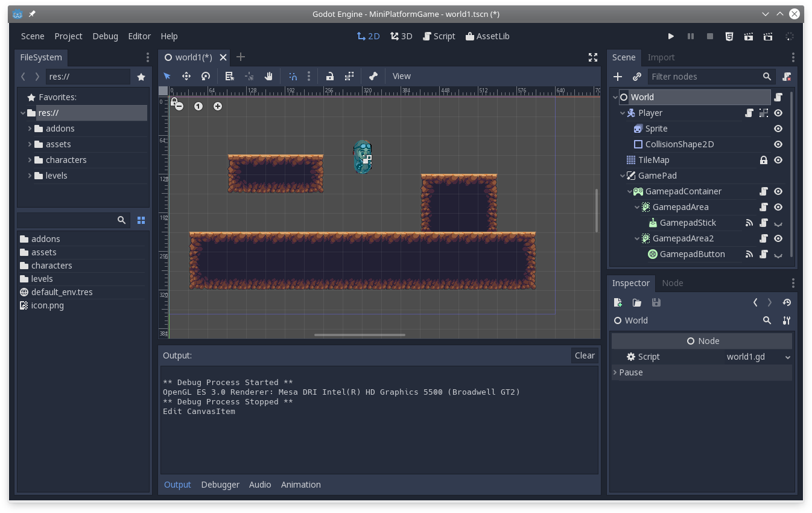Open the Project menu

(68, 36)
